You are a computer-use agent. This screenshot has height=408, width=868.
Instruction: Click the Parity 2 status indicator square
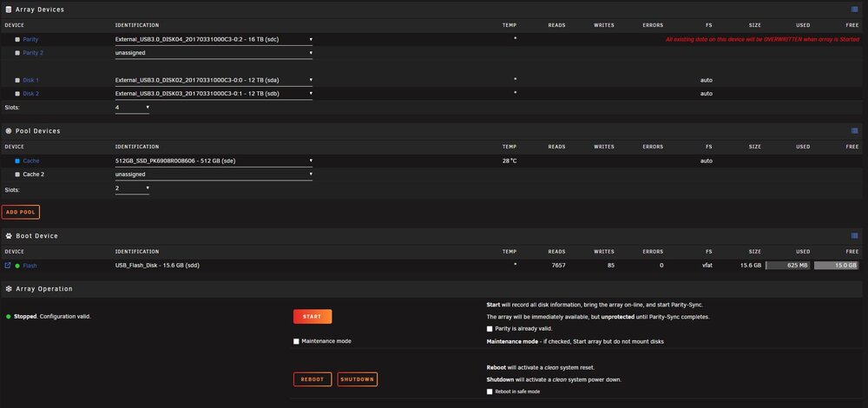point(17,53)
